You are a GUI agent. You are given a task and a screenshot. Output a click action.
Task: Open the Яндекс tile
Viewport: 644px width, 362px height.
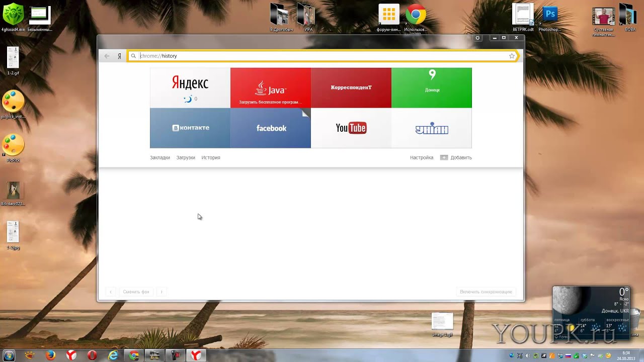190,87
